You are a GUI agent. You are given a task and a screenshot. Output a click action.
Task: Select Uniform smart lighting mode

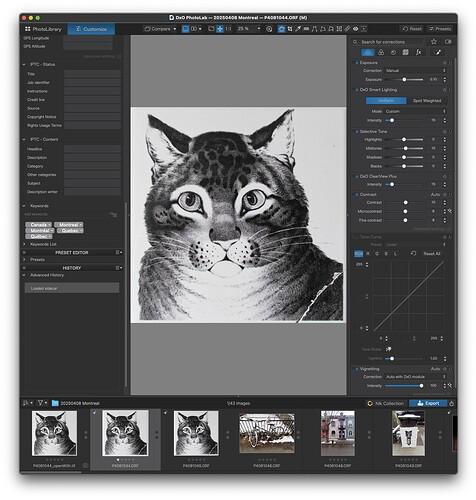pyautogui.click(x=386, y=100)
